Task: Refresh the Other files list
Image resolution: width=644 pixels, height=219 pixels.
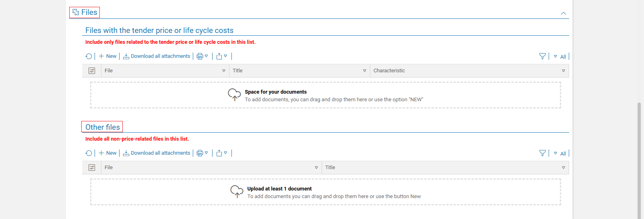Action: 89,153
